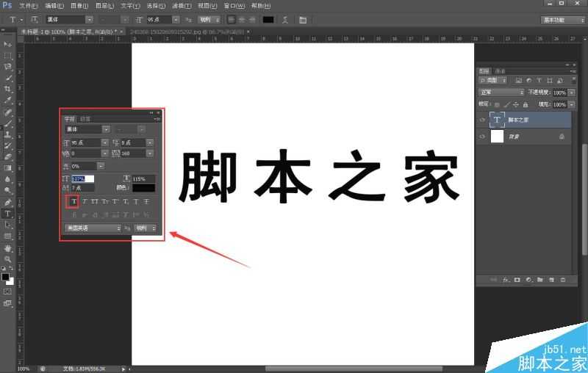Toggle visibility of the 背景 layer
The width and height of the screenshot is (588, 373).
pyautogui.click(x=482, y=137)
